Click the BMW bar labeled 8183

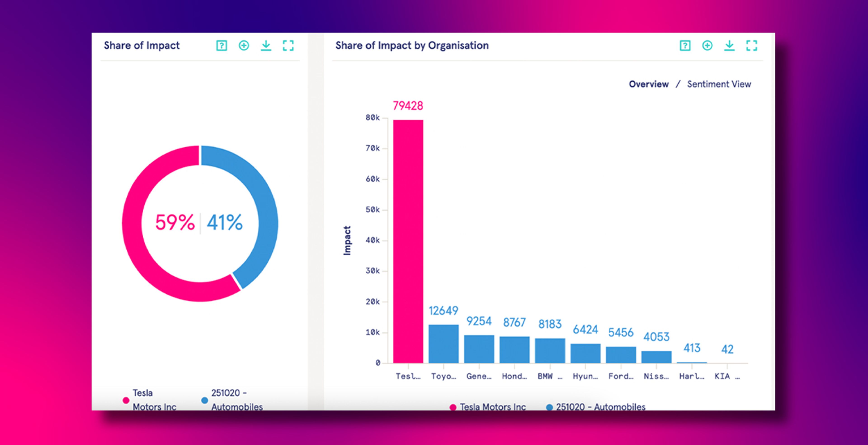coord(550,351)
